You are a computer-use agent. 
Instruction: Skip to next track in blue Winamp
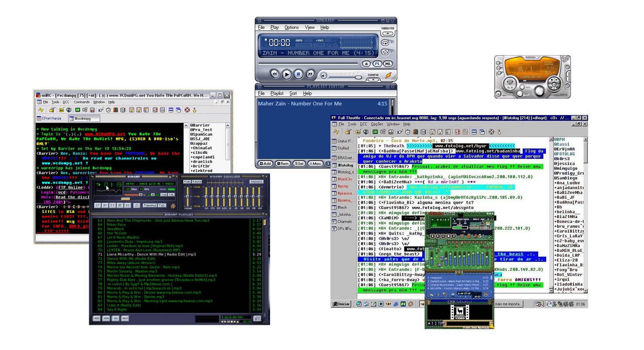pos(310,74)
